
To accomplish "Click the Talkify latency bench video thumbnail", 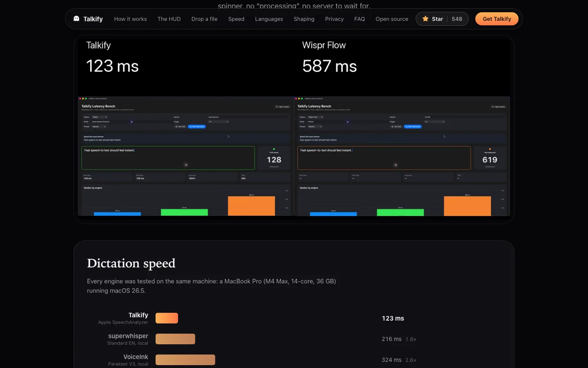I will pyautogui.click(x=186, y=156).
